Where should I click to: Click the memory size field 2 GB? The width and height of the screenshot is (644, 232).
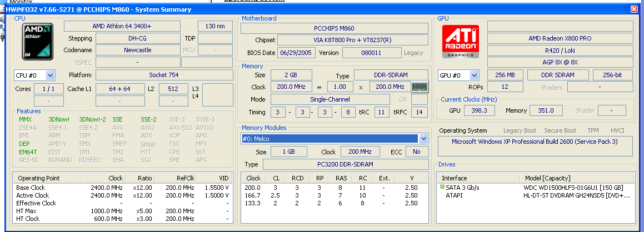click(291, 75)
